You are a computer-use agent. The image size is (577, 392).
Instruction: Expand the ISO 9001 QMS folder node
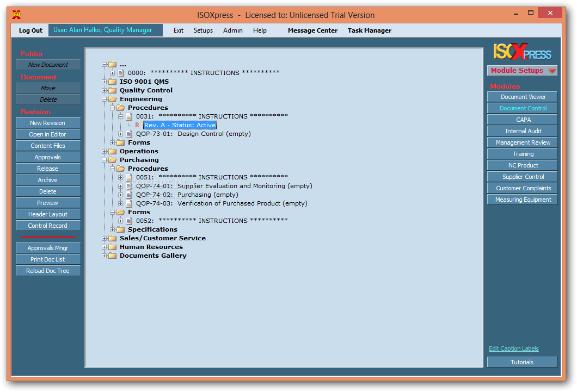pyautogui.click(x=104, y=82)
